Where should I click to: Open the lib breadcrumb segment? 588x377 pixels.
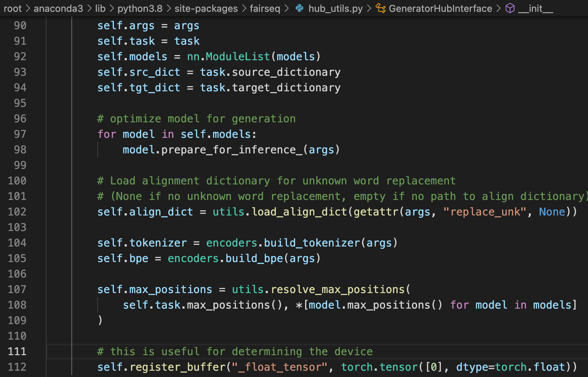pos(100,8)
